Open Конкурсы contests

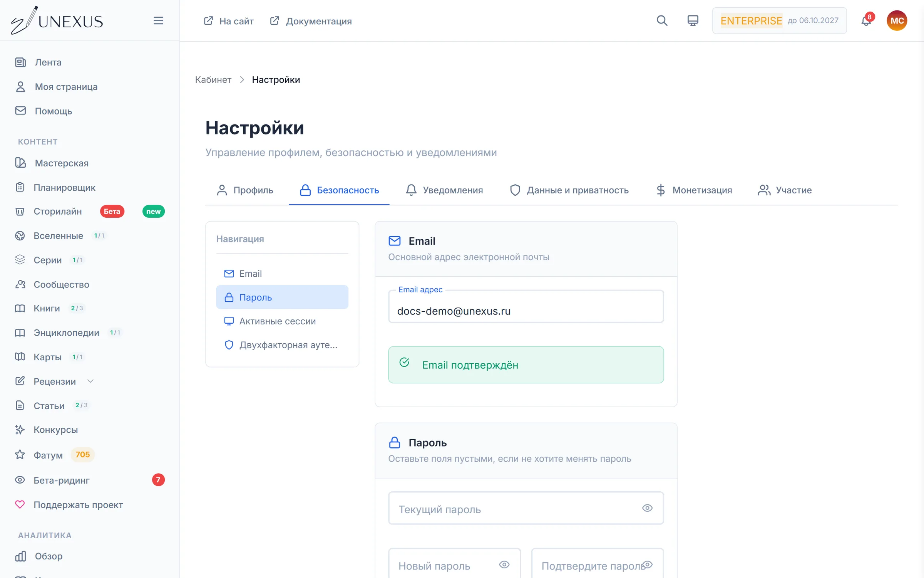55,430
